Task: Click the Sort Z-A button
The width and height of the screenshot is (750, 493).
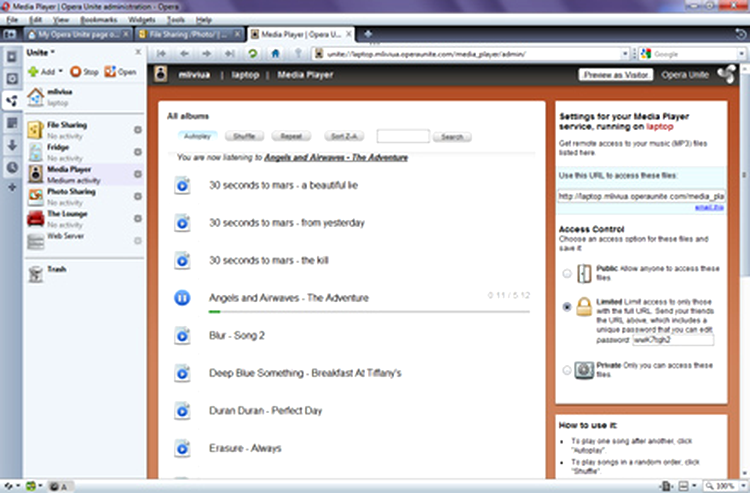Action: 344,136
